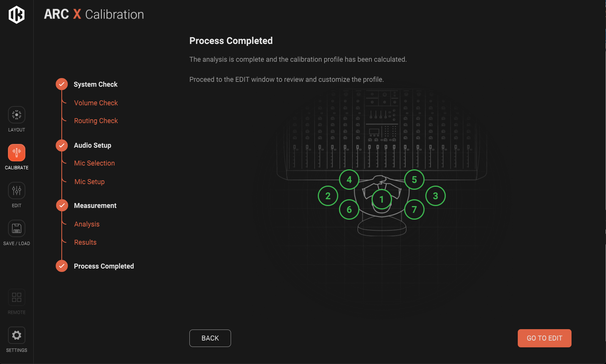606x364 pixels.
Task: Open the Layout section icon
Action: pyautogui.click(x=17, y=115)
